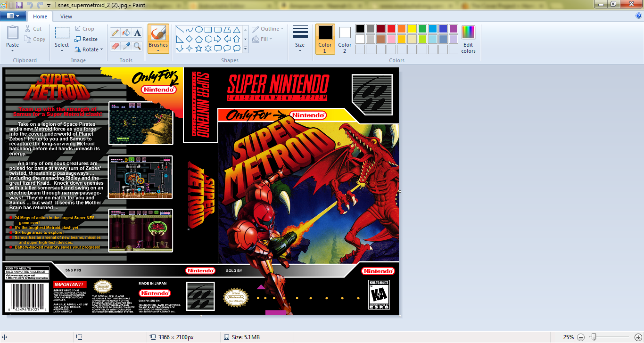Click the zoom out minus button
This screenshot has height=343, width=644.
click(581, 337)
